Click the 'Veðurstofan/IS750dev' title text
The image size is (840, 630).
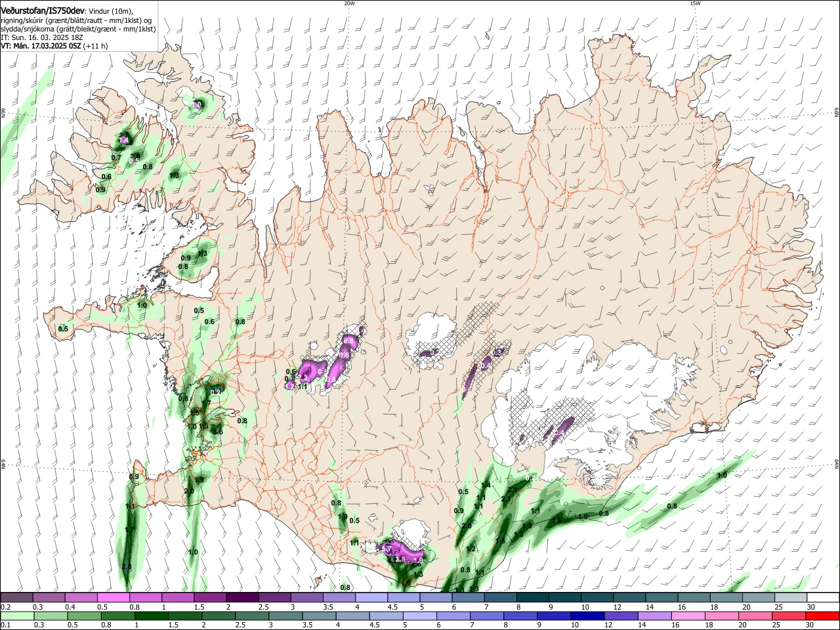click(x=42, y=10)
